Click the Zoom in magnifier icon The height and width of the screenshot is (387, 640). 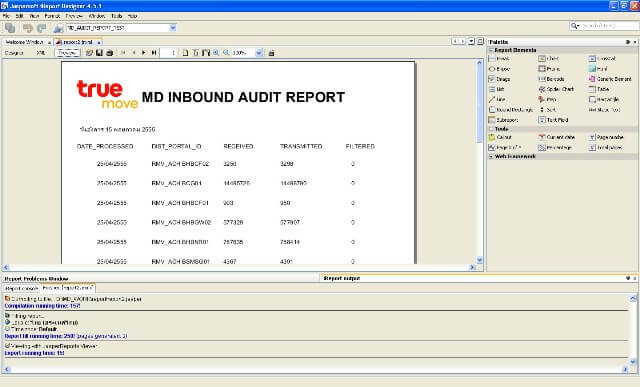216,53
